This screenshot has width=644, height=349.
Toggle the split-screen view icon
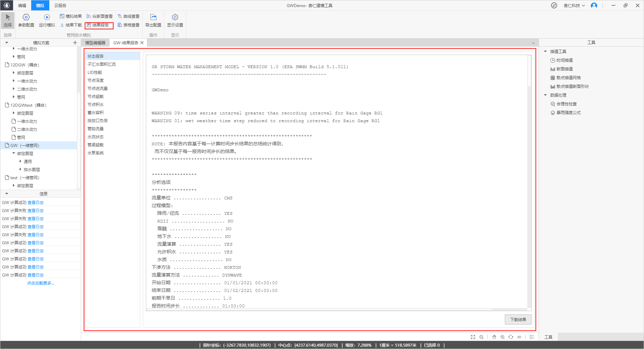(532, 337)
